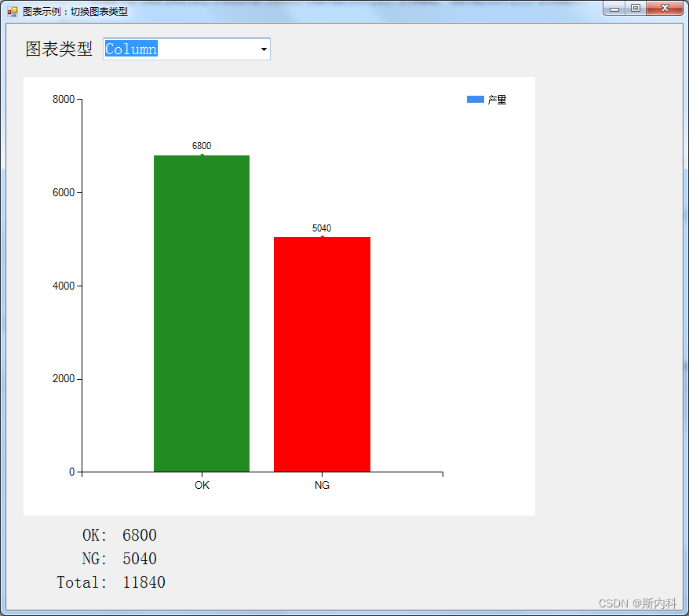This screenshot has height=616, width=689.
Task: Click the 5040 data label above bar
Action: pyautogui.click(x=322, y=228)
